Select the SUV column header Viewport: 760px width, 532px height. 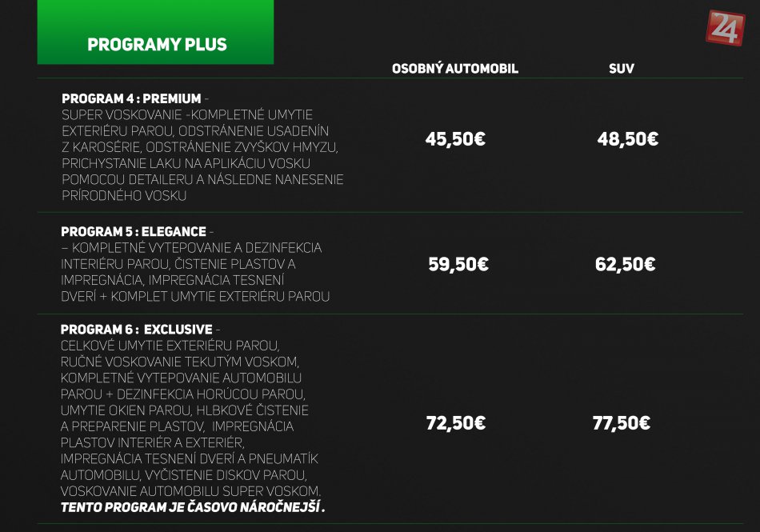pos(622,69)
